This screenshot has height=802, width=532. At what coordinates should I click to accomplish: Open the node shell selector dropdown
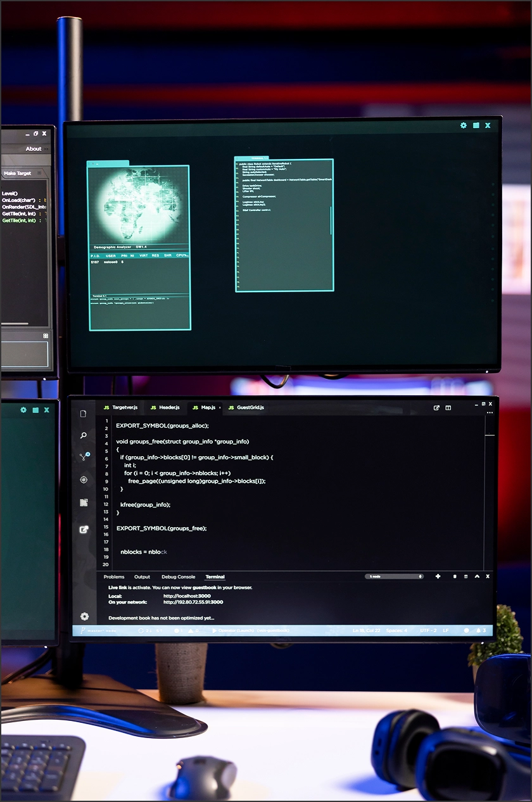click(394, 576)
